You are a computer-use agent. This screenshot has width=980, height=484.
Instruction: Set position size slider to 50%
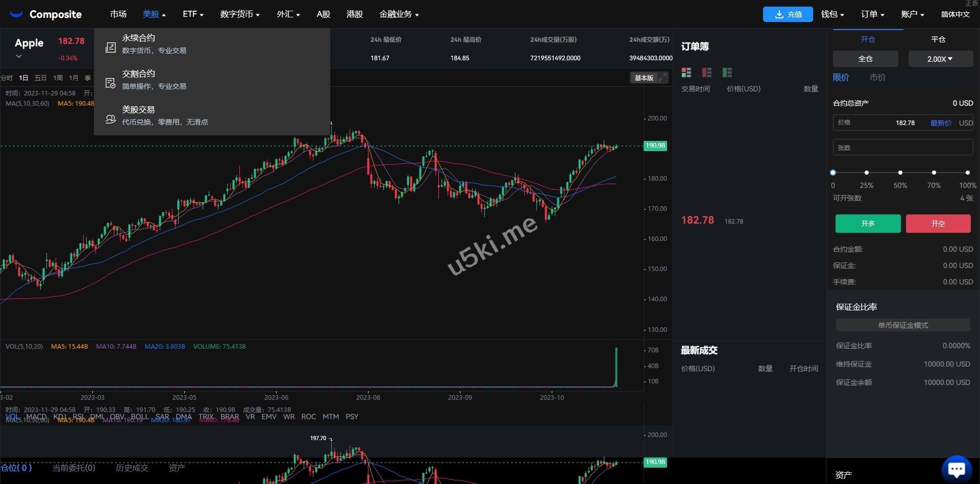point(900,173)
